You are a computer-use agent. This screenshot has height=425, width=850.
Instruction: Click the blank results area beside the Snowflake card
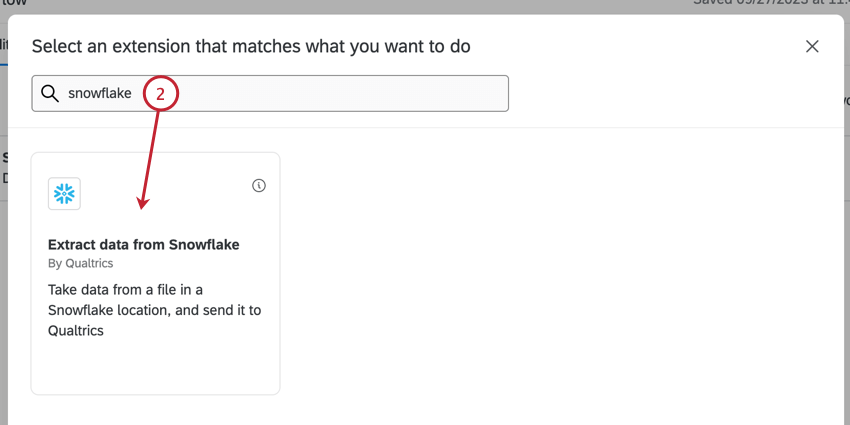tap(560, 270)
